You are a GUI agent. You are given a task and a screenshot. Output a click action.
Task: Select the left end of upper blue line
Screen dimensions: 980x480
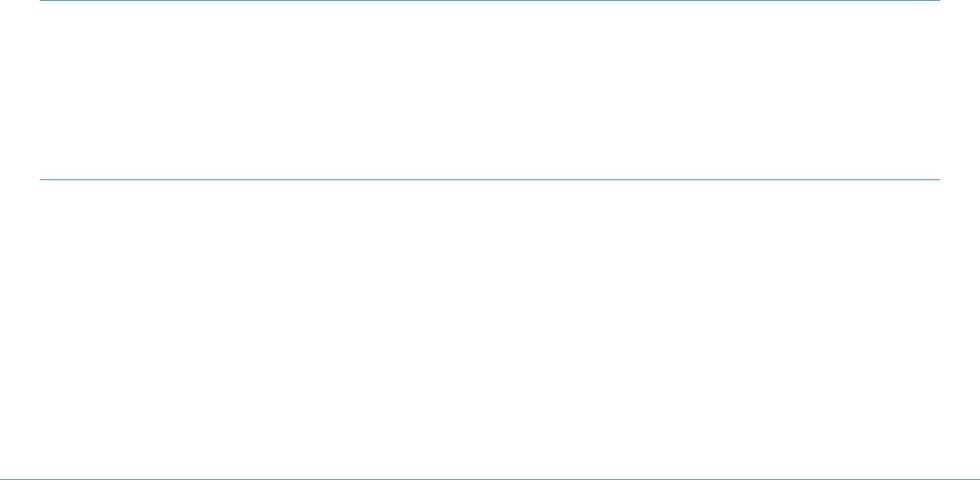point(42,0)
